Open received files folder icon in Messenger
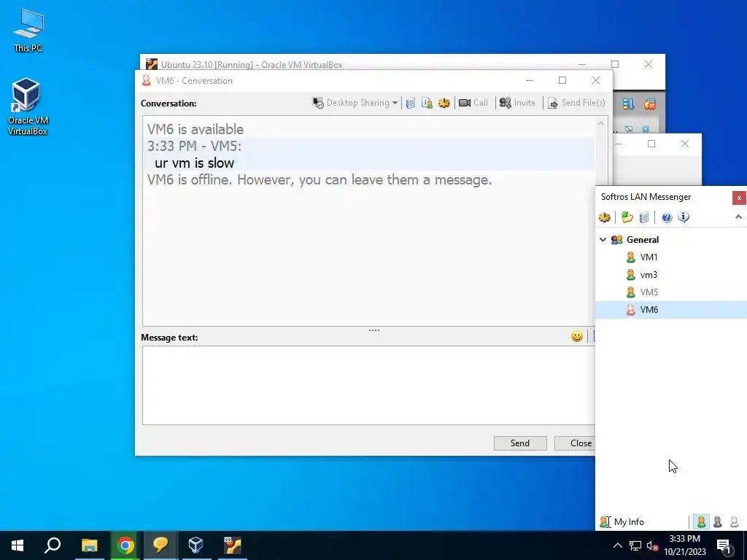 (x=627, y=217)
